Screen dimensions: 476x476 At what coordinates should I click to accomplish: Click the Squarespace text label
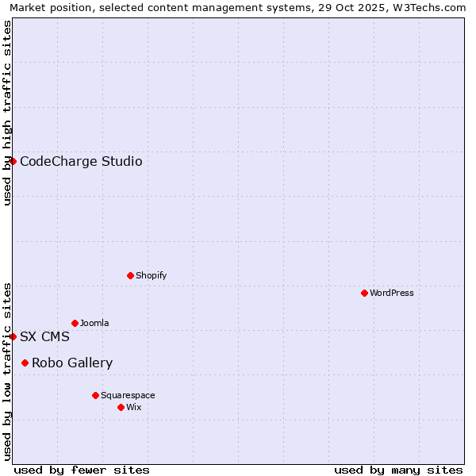pyautogui.click(x=128, y=396)
